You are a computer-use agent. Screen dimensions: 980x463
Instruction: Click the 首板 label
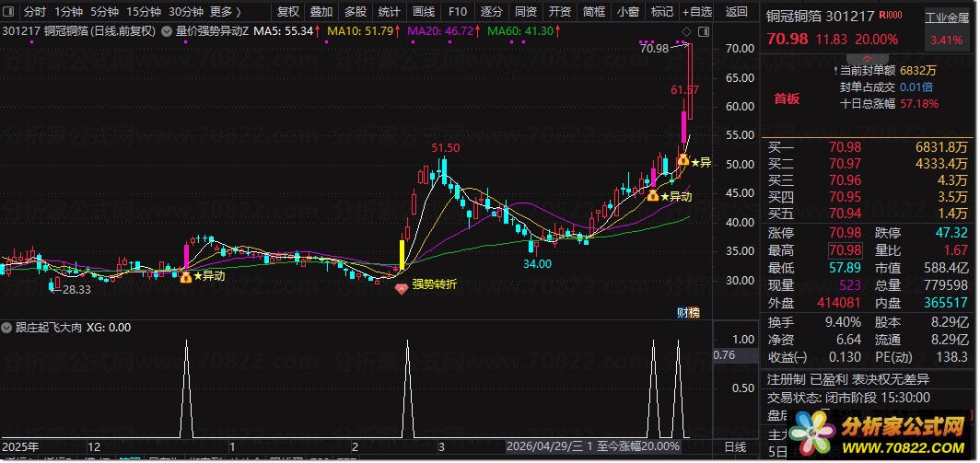[787, 98]
